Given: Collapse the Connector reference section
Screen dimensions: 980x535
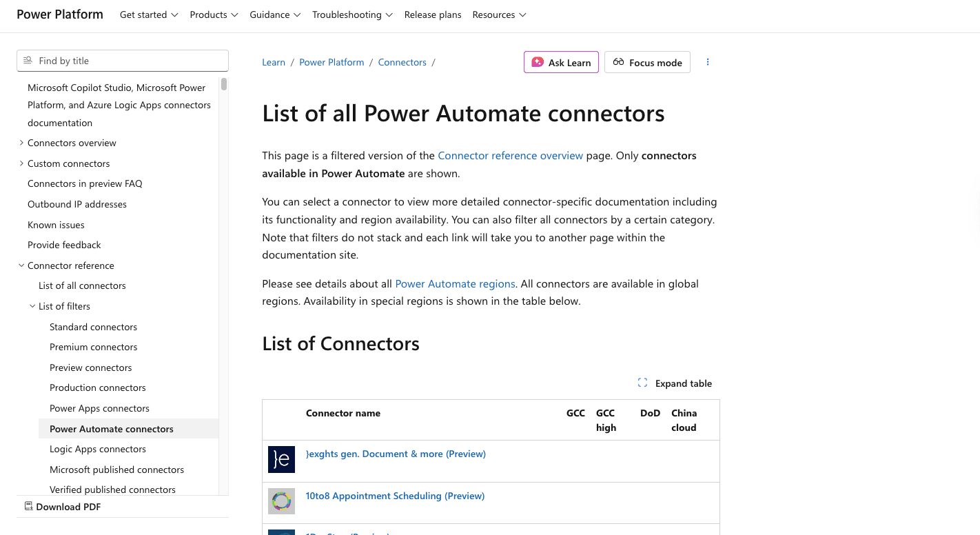Looking at the screenshot, I should (x=21, y=265).
